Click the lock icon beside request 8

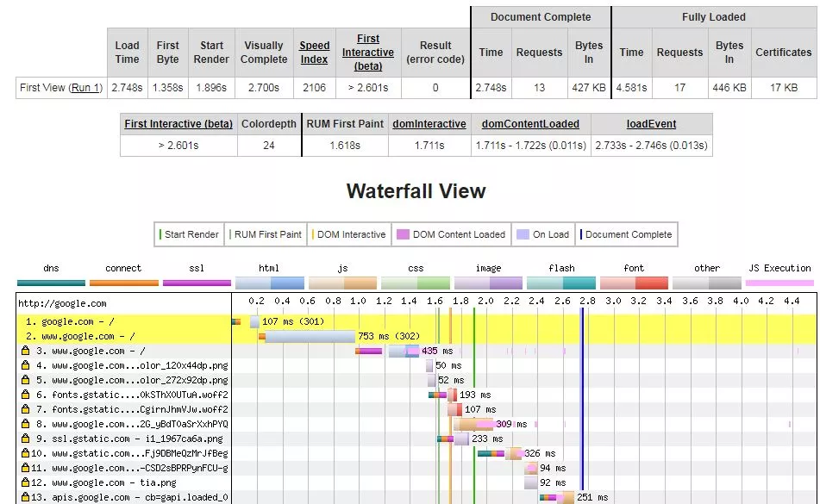tap(26, 425)
